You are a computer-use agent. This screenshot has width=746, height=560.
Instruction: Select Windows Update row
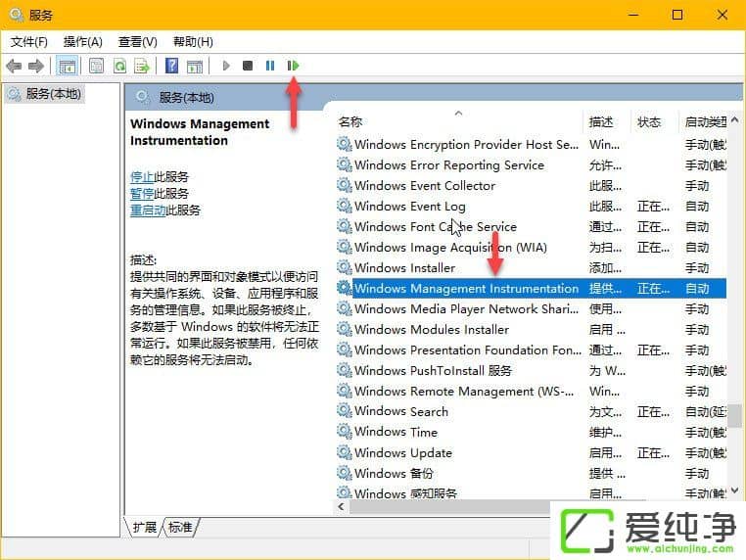point(532,453)
